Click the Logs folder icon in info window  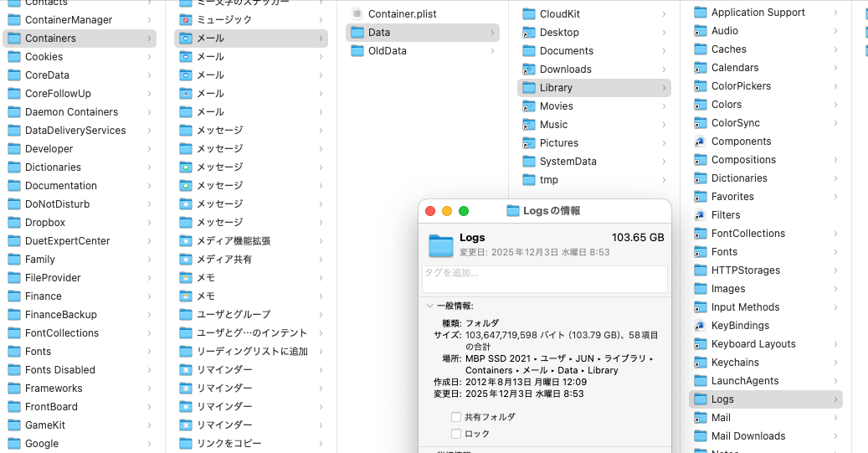[x=440, y=245]
